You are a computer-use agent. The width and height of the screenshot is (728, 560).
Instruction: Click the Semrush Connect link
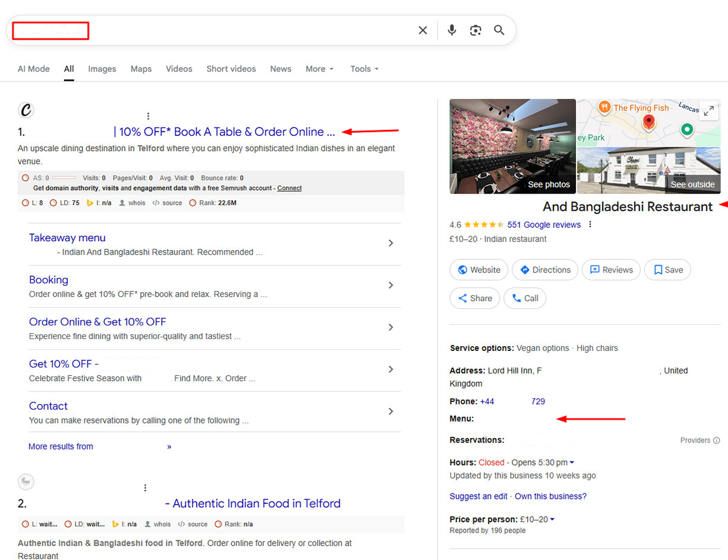[x=289, y=188]
